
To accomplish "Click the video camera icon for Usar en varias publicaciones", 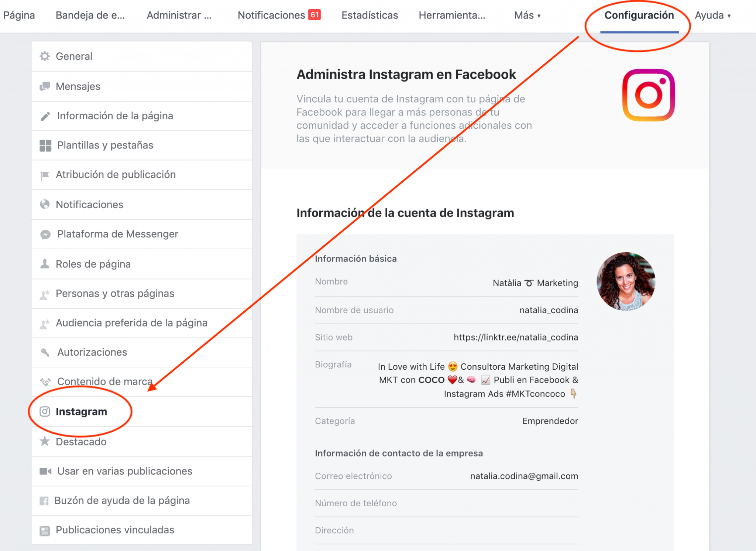I will (x=45, y=471).
